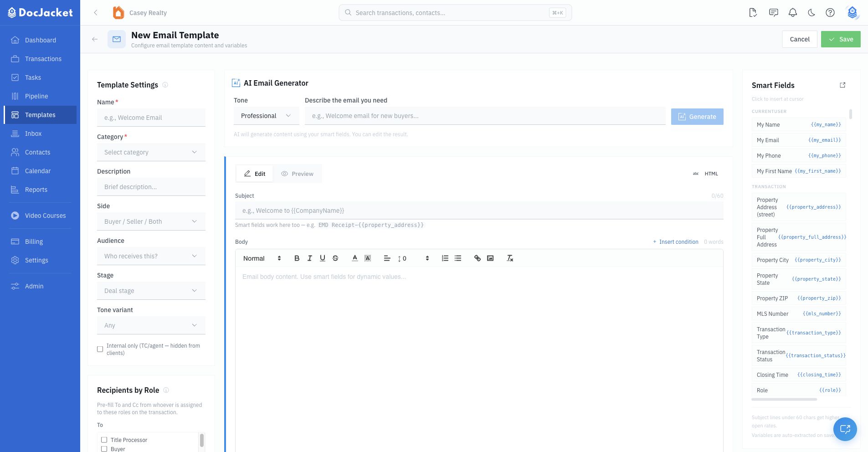Viewport: 868px width, 452px height.
Task: Open Dashboard in the sidebar
Action: 40,40
